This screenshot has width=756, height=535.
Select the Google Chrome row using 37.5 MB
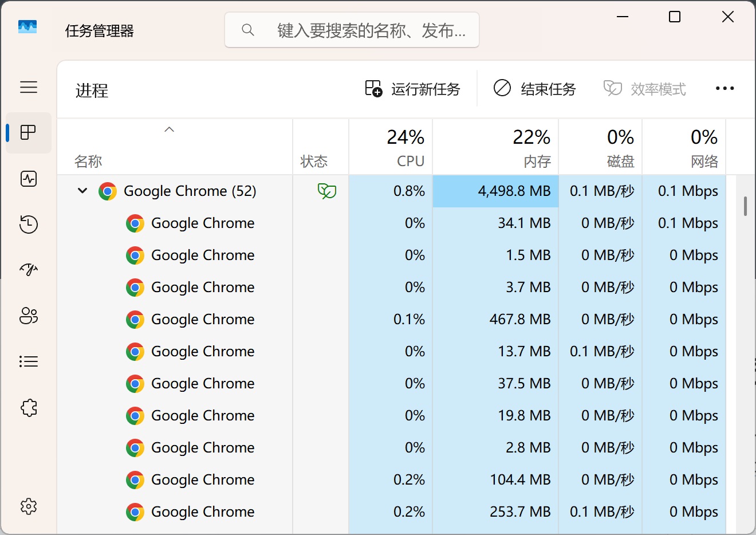(392, 384)
